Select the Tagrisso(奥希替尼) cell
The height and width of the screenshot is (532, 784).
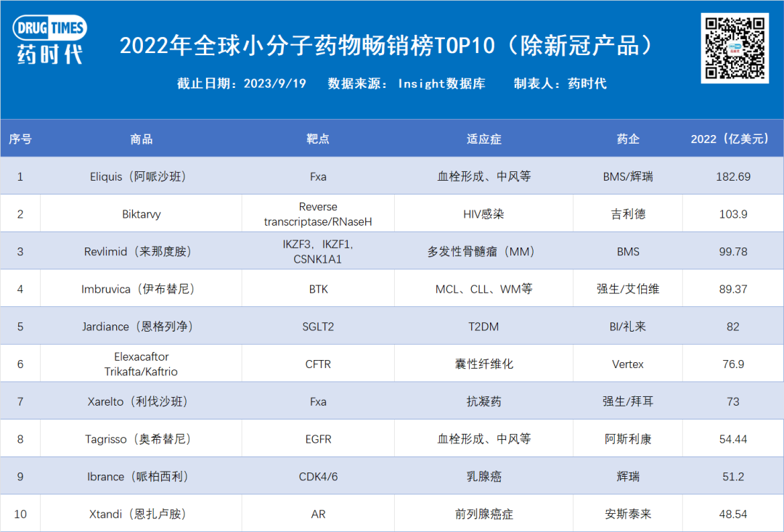point(141,438)
